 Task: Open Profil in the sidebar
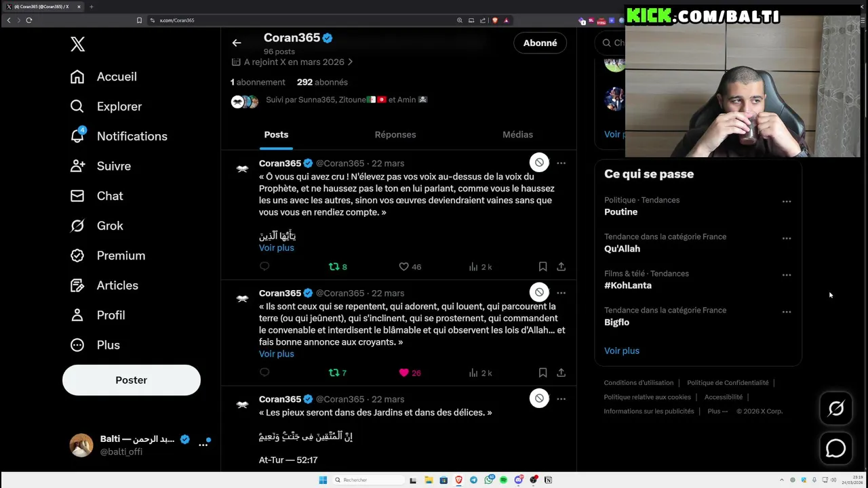[98, 315]
